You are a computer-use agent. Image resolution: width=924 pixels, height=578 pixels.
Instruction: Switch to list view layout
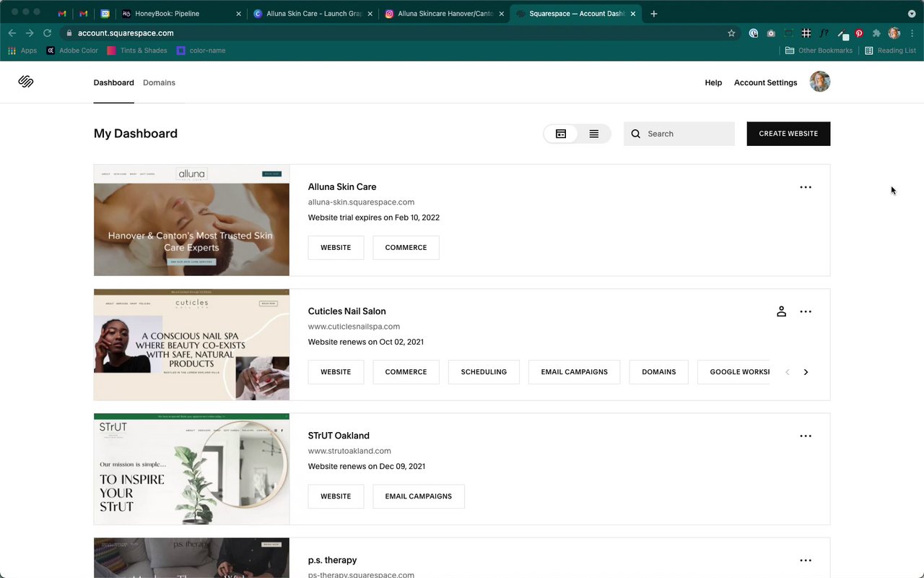point(593,134)
